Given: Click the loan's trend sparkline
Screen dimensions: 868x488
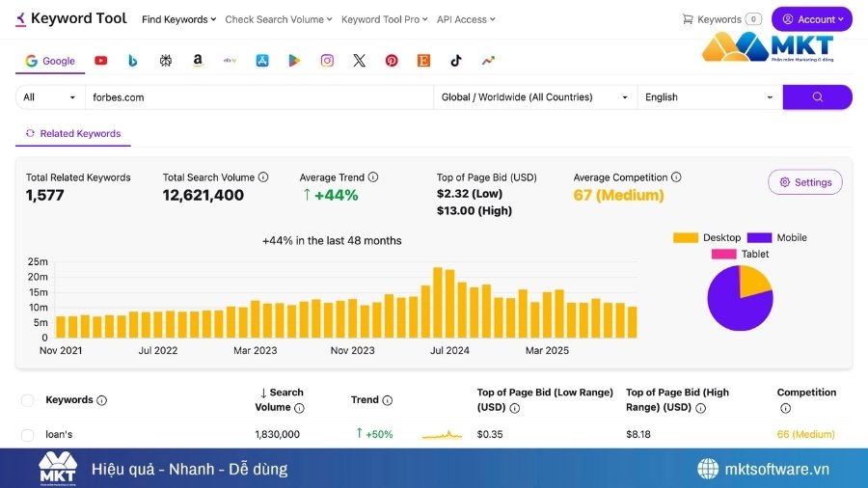Looking at the screenshot, I should coord(442,434).
